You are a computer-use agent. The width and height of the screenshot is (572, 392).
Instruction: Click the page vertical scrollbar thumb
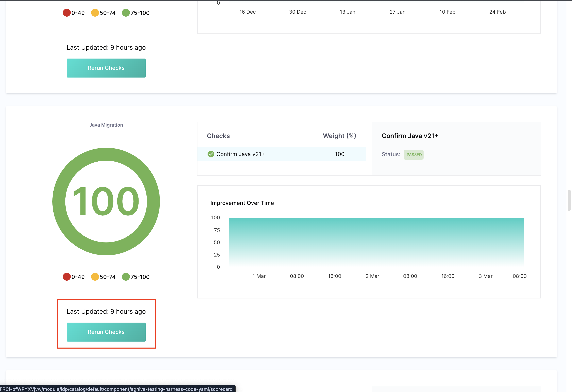click(569, 200)
